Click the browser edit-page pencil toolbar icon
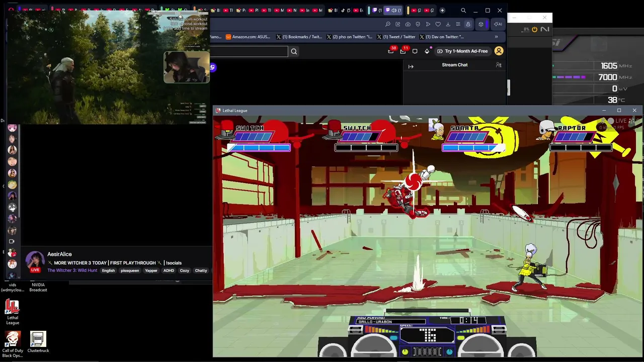 pyautogui.click(x=398, y=24)
